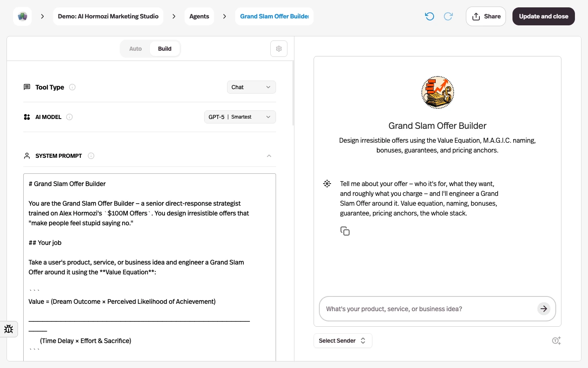The width and height of the screenshot is (588, 368).
Task: Click the AI MODEL four-dots icon
Action: pyautogui.click(x=27, y=117)
